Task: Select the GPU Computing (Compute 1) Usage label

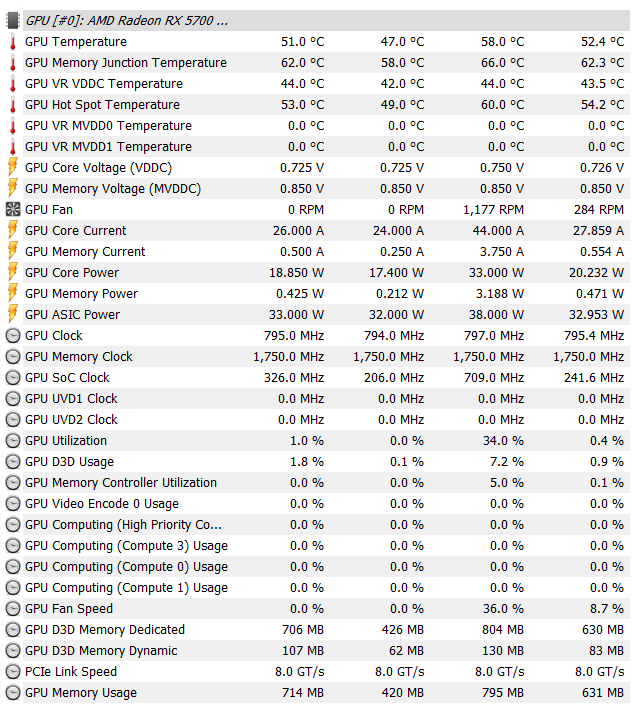Action: tap(126, 588)
